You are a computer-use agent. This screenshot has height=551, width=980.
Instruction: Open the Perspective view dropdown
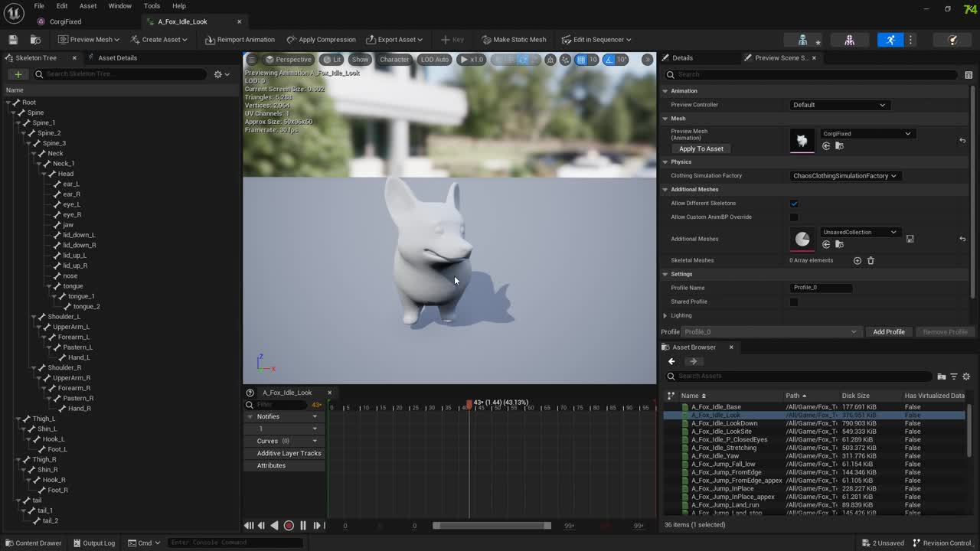289,59
